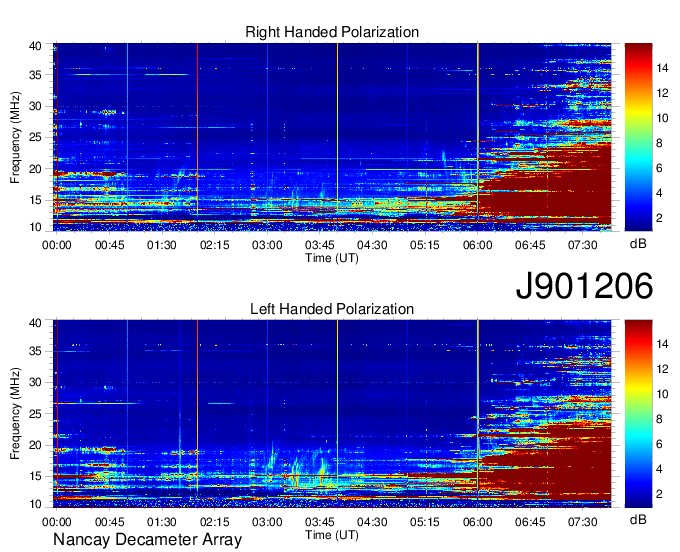Click 'Frequency (MHz)' label of the Right Handed plot
The width and height of the screenshot is (680, 552).
[15, 137]
